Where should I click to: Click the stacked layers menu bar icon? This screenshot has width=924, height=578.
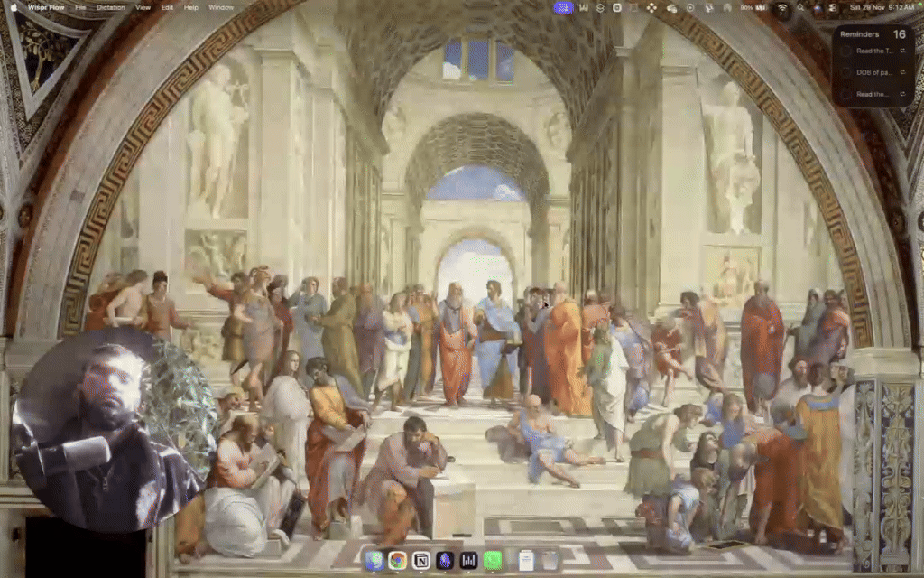click(600, 7)
